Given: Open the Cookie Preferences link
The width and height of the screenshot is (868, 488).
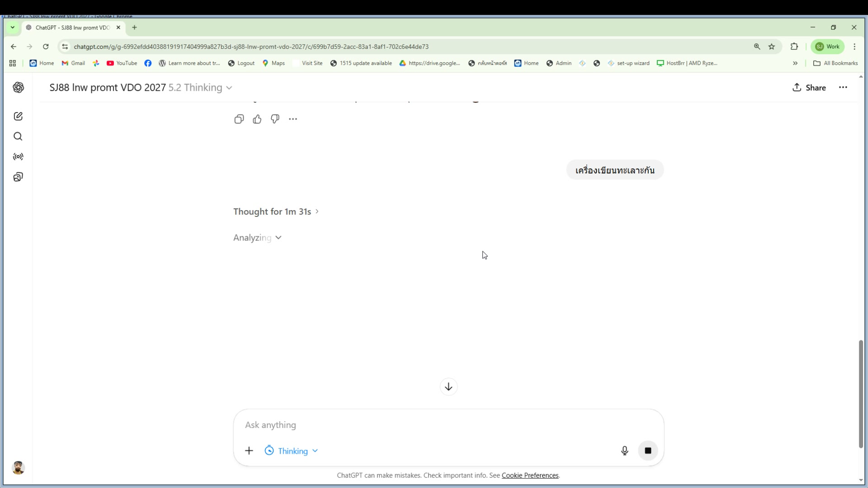Looking at the screenshot, I should 530,475.
